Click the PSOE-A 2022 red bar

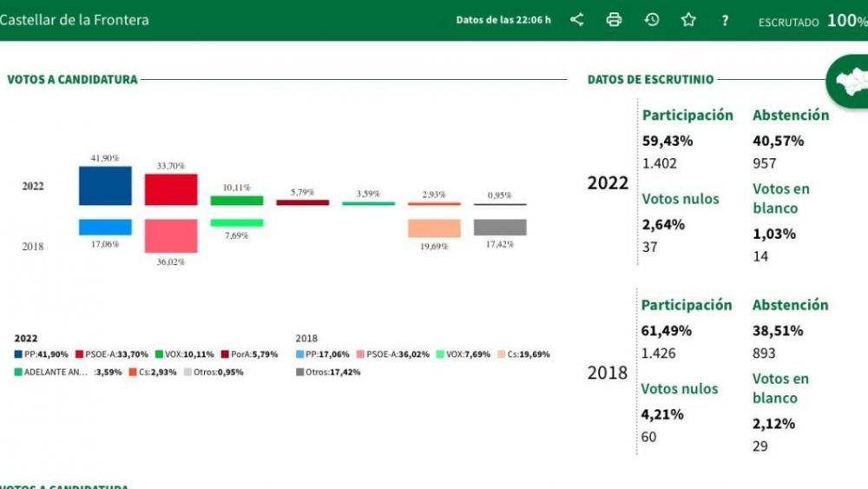tap(171, 189)
